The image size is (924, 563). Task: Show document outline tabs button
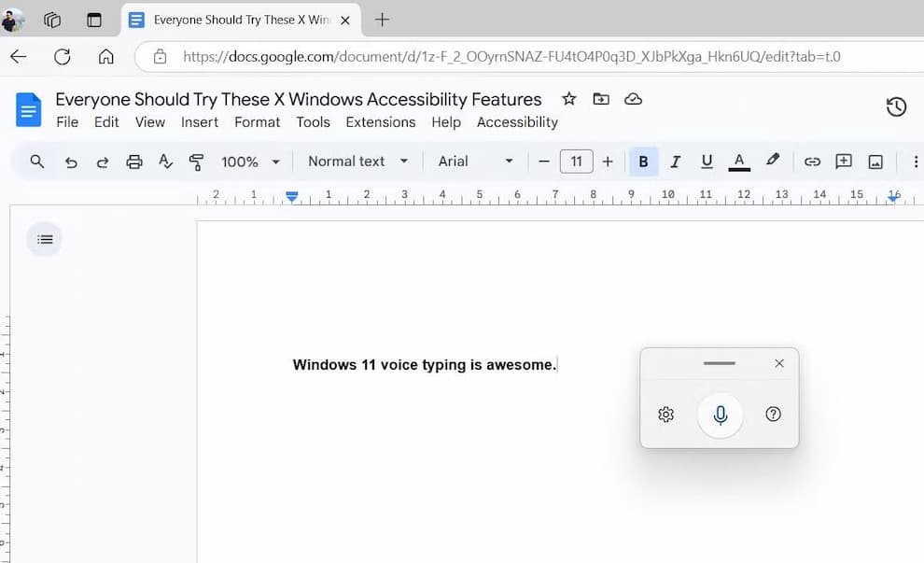(45, 239)
